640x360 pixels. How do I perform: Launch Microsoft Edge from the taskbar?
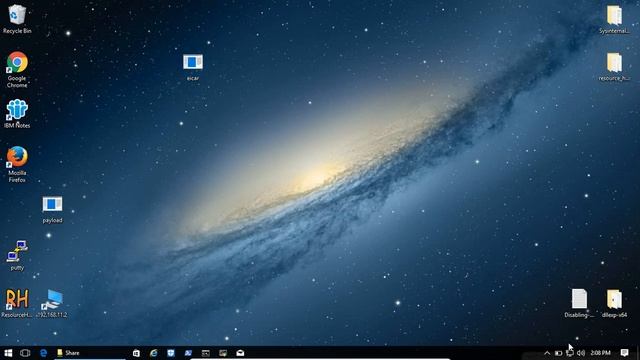coord(43,353)
